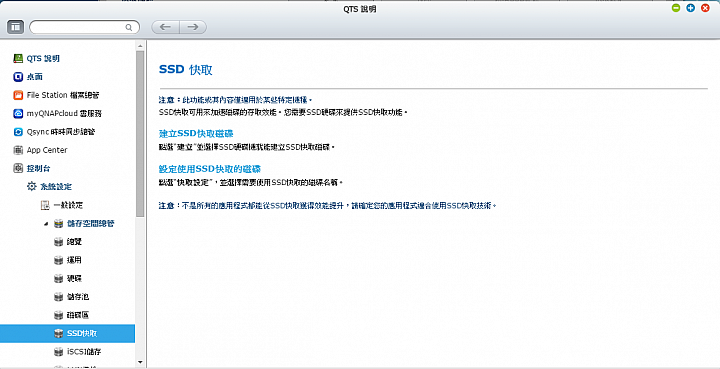Screen dimensions: 720x369
Task: Click the 一般設定 page icon
Action: 45,205
